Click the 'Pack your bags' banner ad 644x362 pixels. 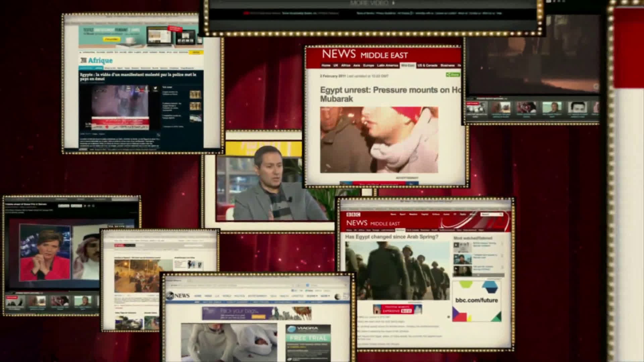click(256, 313)
